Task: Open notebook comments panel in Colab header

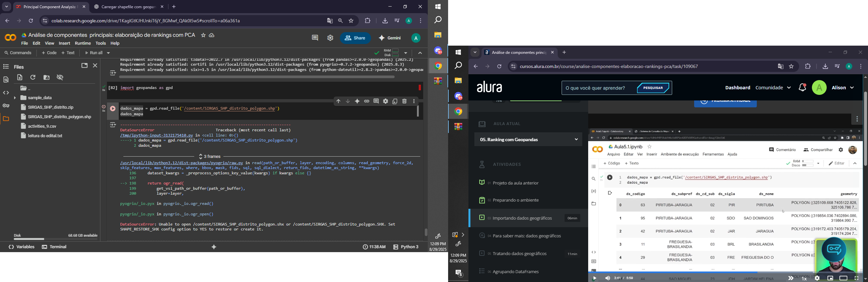Action: click(315, 38)
